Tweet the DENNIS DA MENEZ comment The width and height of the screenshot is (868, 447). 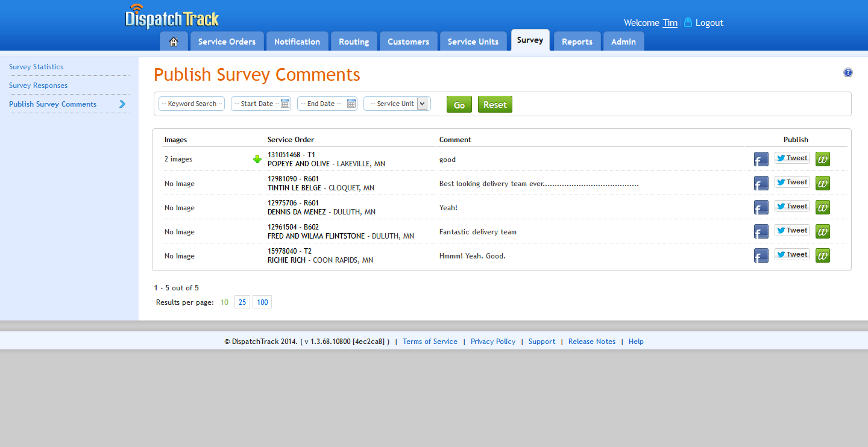791,206
